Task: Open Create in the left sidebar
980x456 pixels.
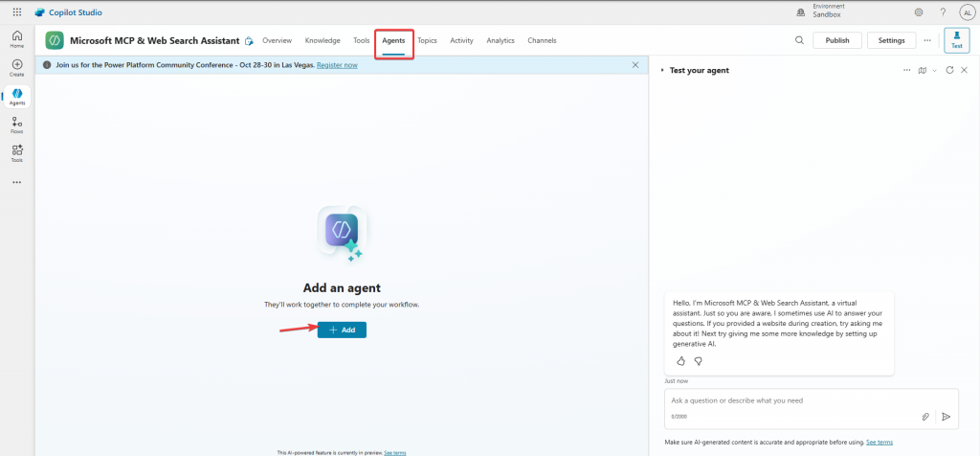Action: [17, 68]
